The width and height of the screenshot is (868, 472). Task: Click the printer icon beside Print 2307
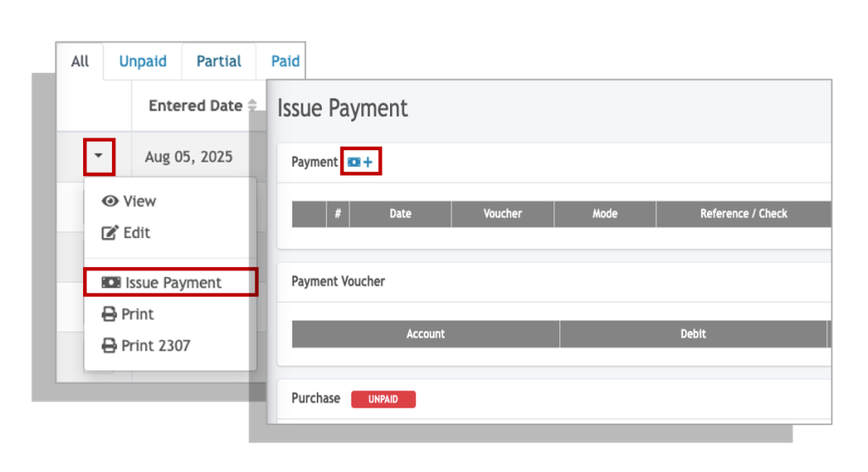point(109,346)
